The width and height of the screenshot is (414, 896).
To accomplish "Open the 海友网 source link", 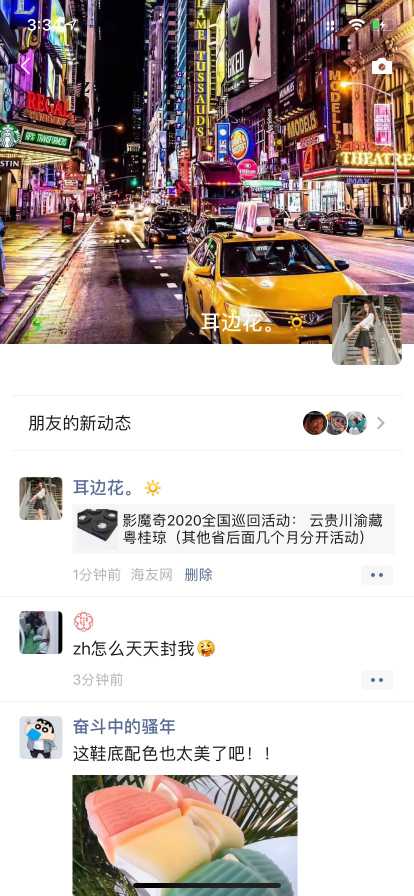I will (152, 575).
